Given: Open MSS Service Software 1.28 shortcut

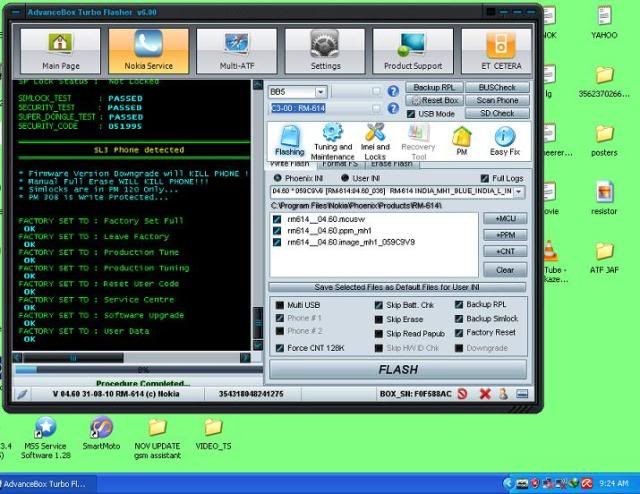Looking at the screenshot, I should tap(45, 438).
